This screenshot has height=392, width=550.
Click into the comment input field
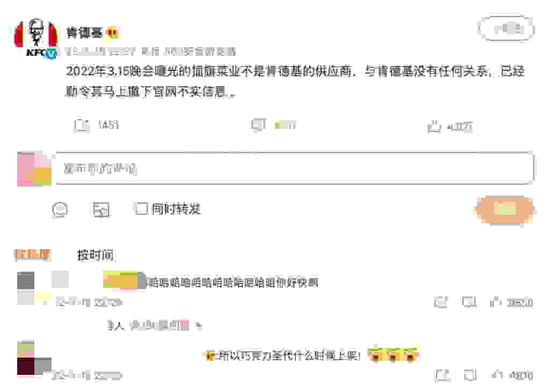294,168
